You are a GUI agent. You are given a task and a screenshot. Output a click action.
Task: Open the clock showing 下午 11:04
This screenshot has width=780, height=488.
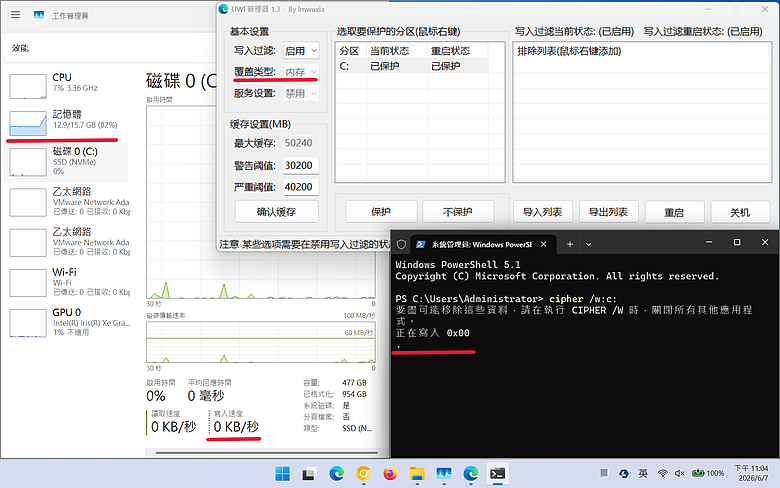(751, 474)
